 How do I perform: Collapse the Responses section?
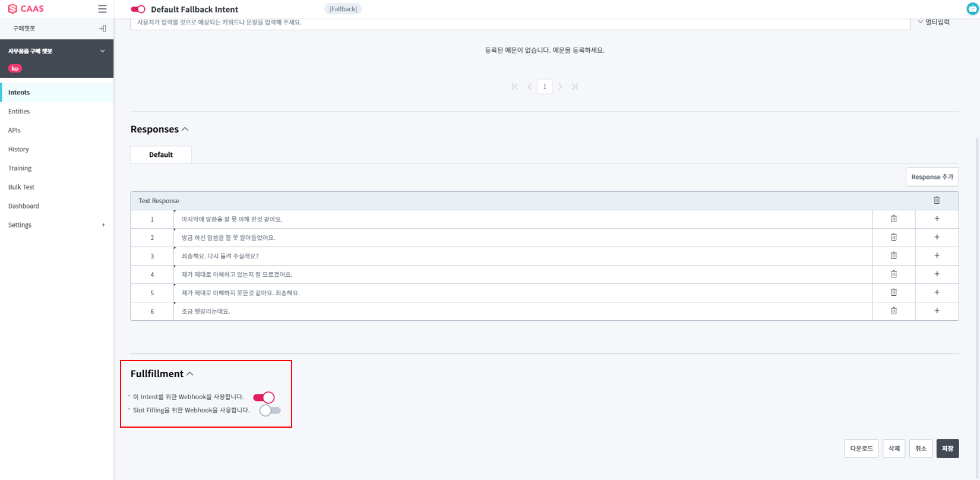(x=185, y=130)
